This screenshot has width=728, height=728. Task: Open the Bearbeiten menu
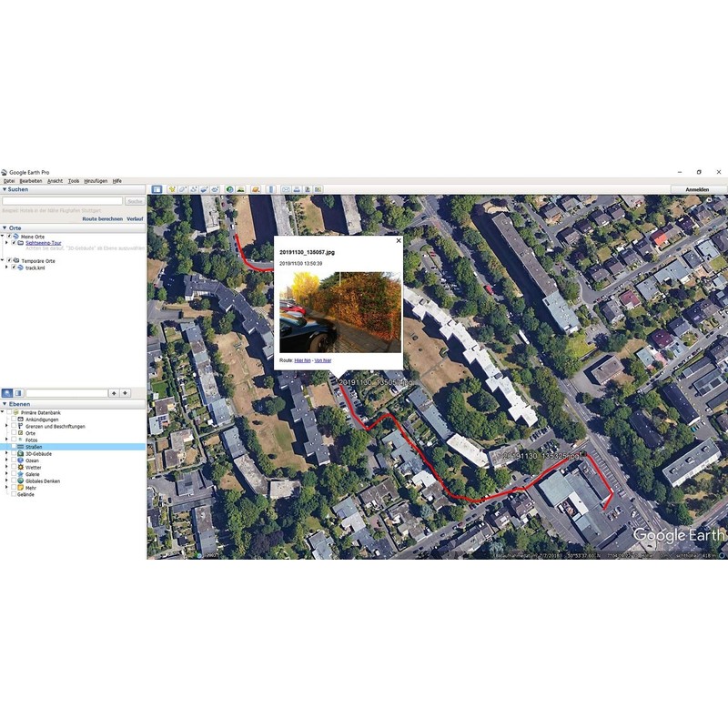30,181
